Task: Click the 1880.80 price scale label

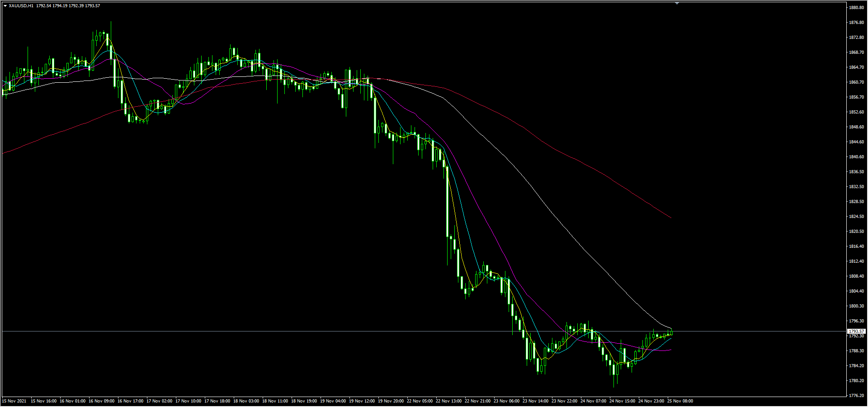Action: coord(856,8)
